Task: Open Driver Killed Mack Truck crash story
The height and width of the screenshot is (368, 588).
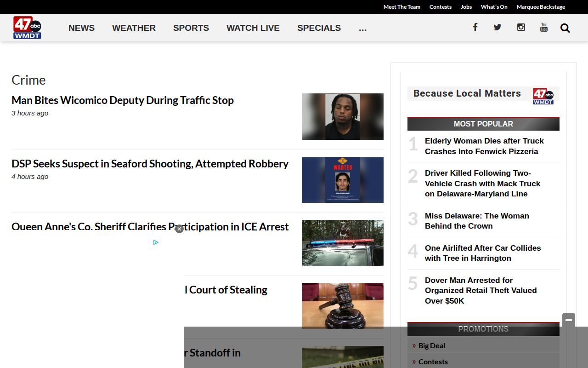Action: tap(482, 183)
